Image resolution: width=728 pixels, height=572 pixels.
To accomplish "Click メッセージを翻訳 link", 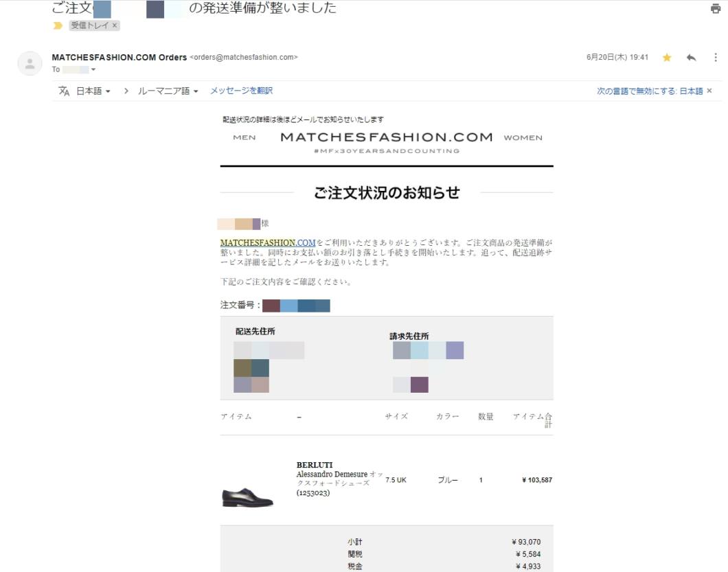I will [x=242, y=91].
